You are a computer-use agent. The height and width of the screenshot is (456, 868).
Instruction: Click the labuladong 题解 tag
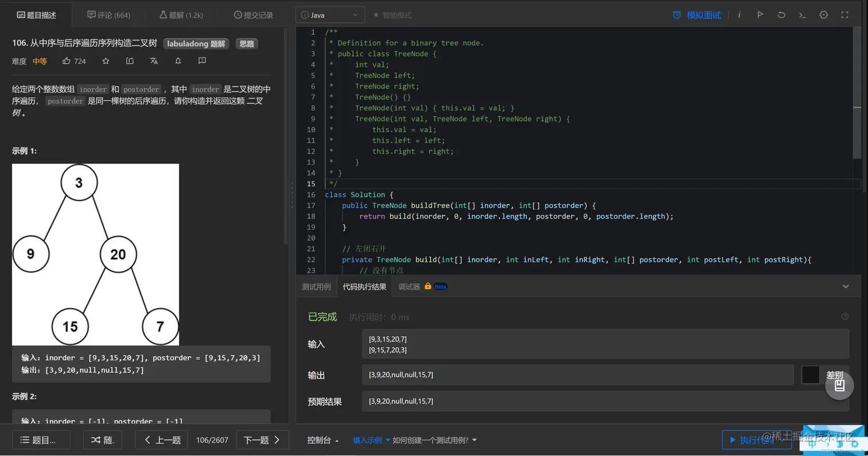pyautogui.click(x=196, y=44)
